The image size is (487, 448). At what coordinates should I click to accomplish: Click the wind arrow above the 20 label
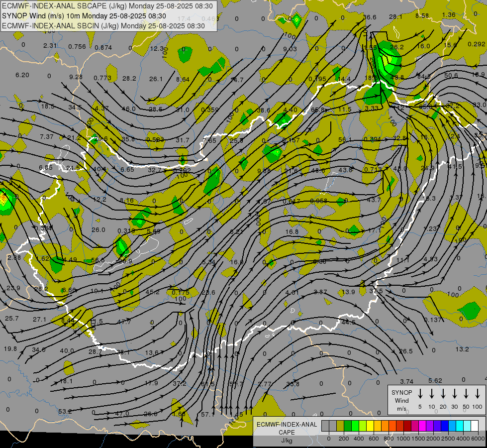pyautogui.click(x=443, y=394)
